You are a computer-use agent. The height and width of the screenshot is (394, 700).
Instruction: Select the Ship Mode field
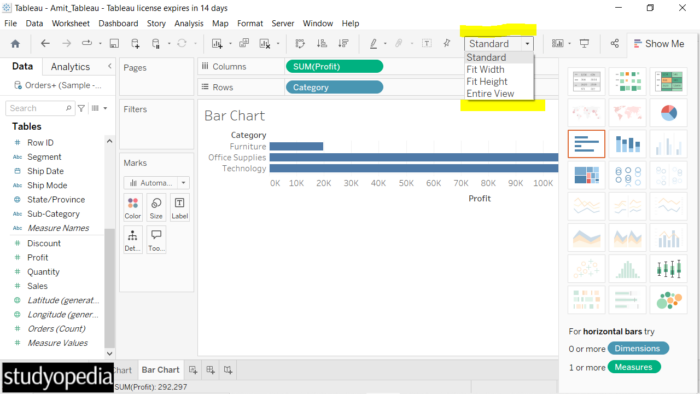point(47,185)
